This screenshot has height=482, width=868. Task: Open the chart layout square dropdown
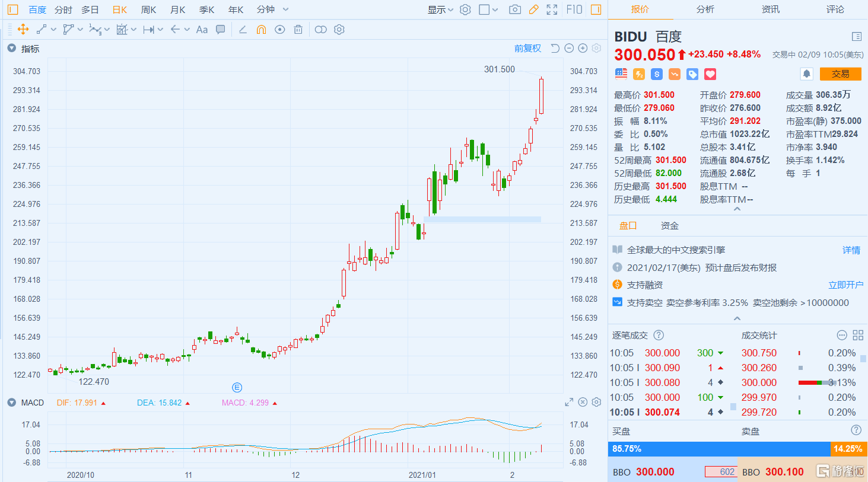(x=488, y=9)
